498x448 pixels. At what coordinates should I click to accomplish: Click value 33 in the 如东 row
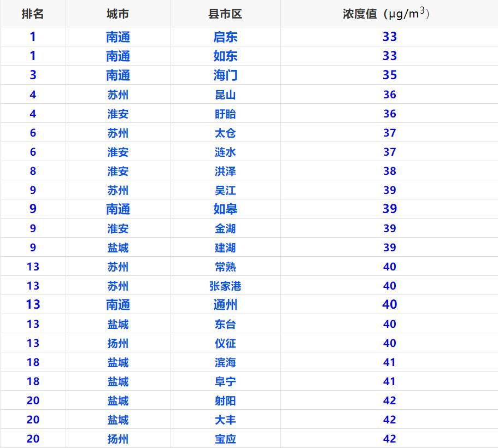pos(390,56)
